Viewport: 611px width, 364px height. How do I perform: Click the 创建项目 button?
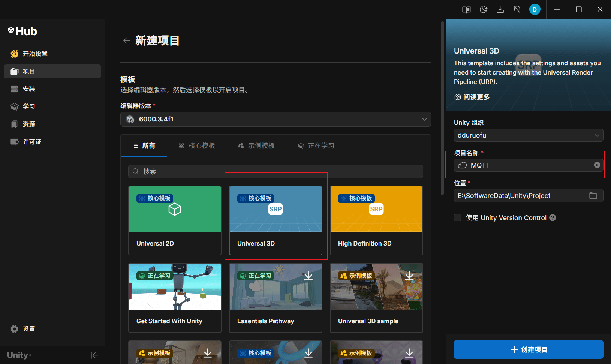528,349
